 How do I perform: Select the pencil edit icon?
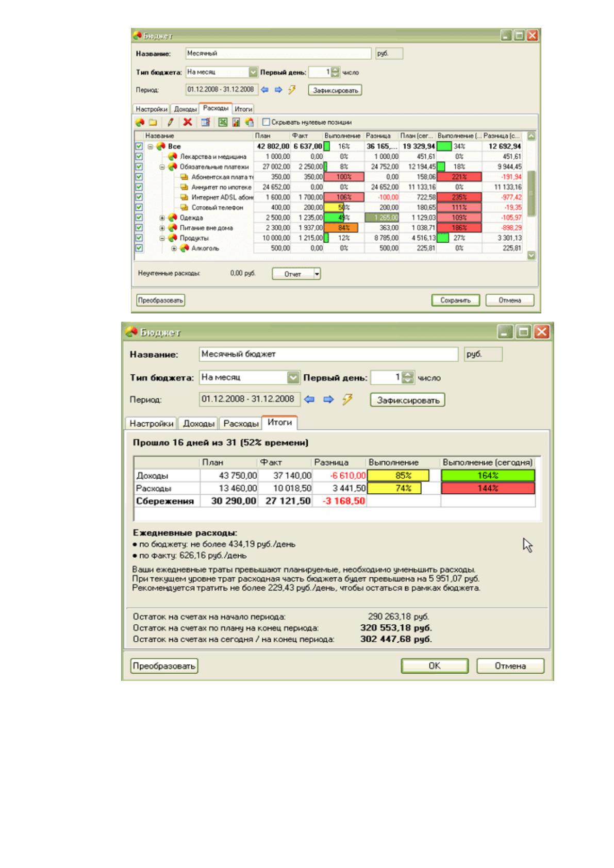coord(171,122)
